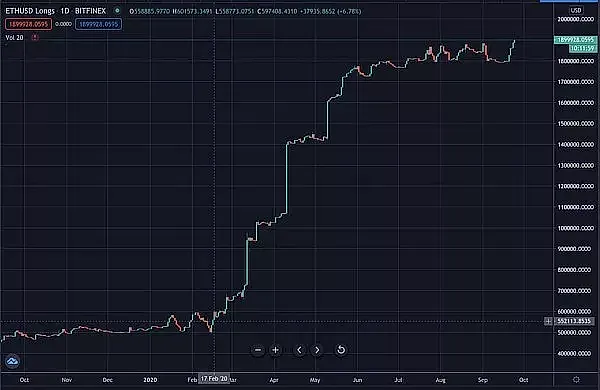
Task: Click the O558885.9770 open value
Action: coord(150,11)
